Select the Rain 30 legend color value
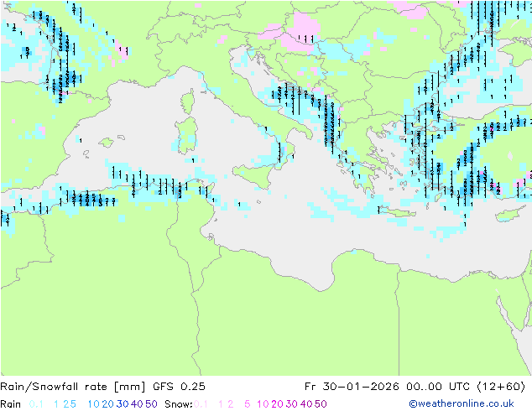 [x=123, y=404]
